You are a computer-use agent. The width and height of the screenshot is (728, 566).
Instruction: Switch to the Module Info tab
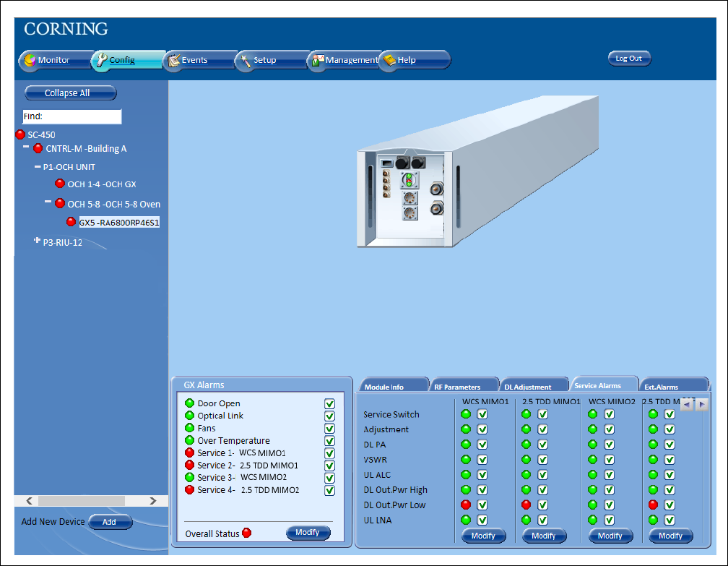pyautogui.click(x=392, y=386)
